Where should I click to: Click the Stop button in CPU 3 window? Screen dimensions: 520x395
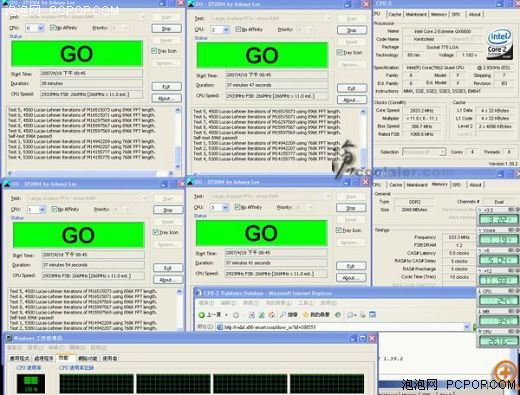351,208
